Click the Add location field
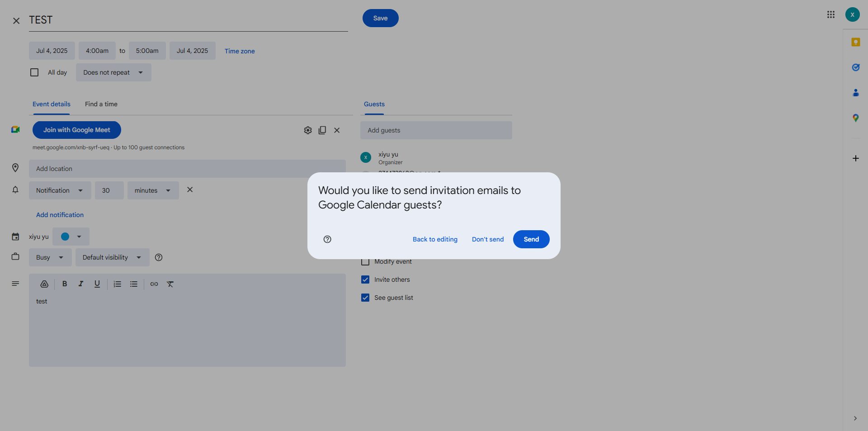The image size is (868, 431). [x=187, y=169]
